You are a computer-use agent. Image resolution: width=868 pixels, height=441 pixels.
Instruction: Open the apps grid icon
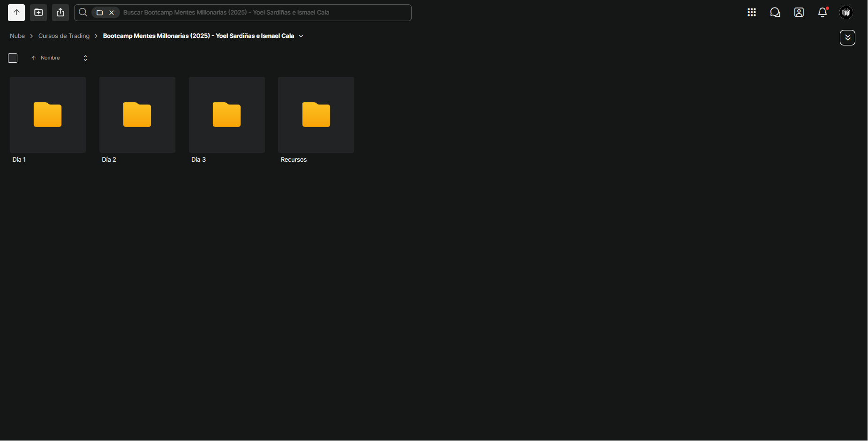point(752,13)
